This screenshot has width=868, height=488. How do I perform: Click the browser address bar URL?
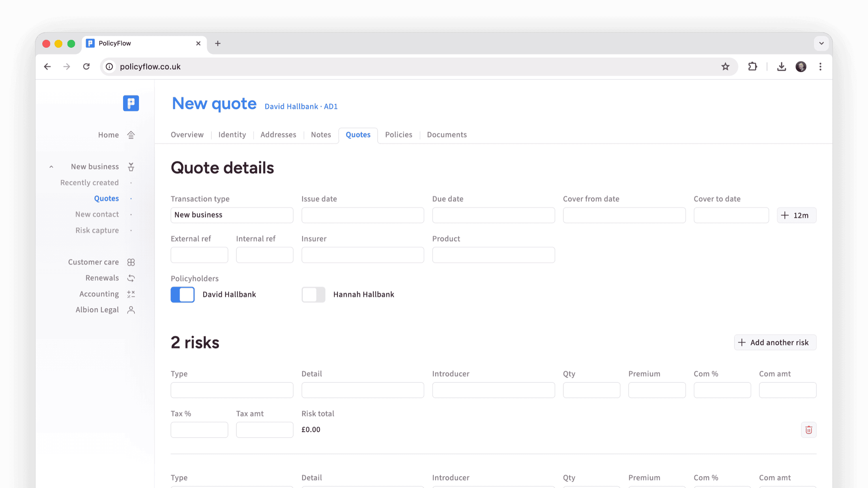(150, 67)
